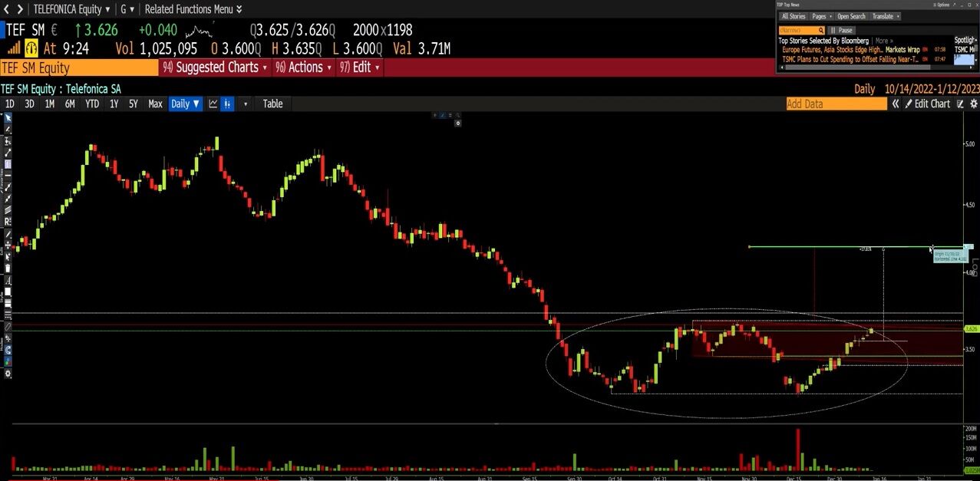
Task: Click the More link beside Top Stories
Action: [883, 40]
